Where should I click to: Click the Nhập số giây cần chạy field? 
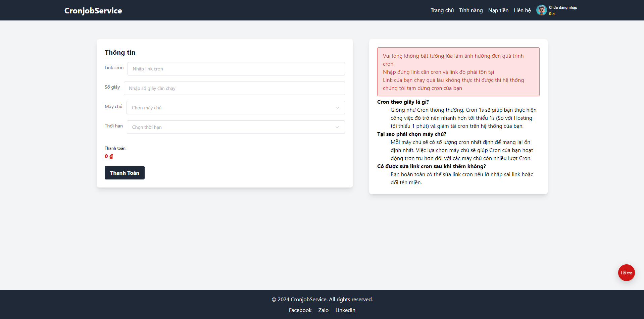coord(234,88)
